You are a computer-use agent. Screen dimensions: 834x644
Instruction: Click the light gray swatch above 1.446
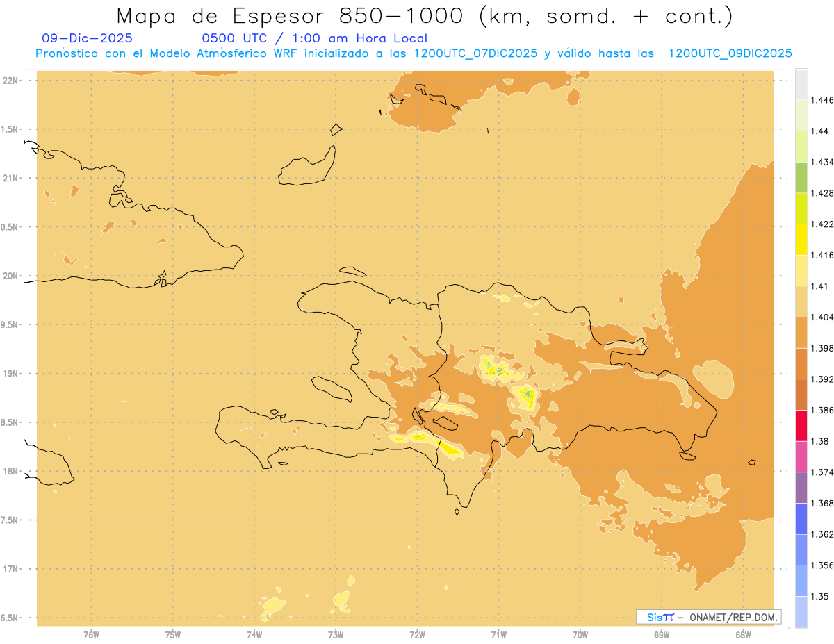point(801,84)
